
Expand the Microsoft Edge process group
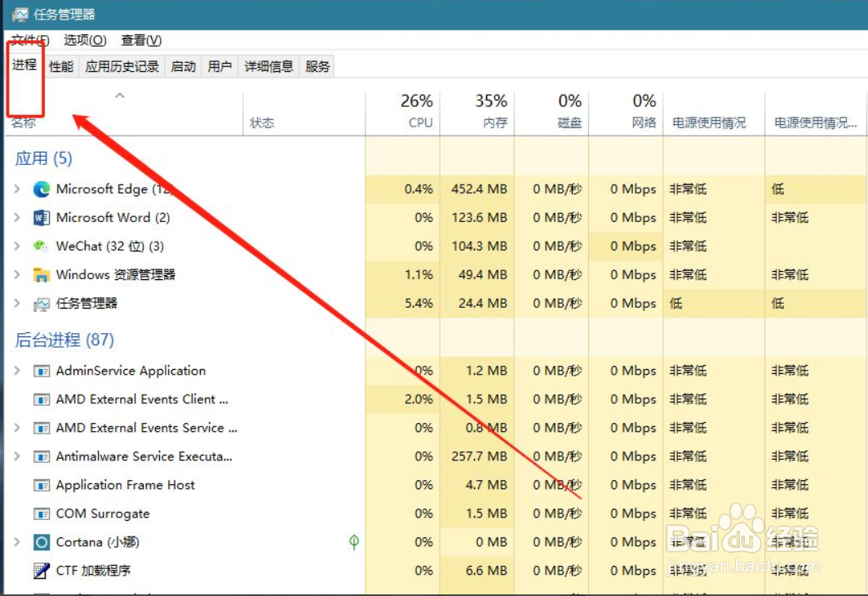pyautogui.click(x=17, y=189)
